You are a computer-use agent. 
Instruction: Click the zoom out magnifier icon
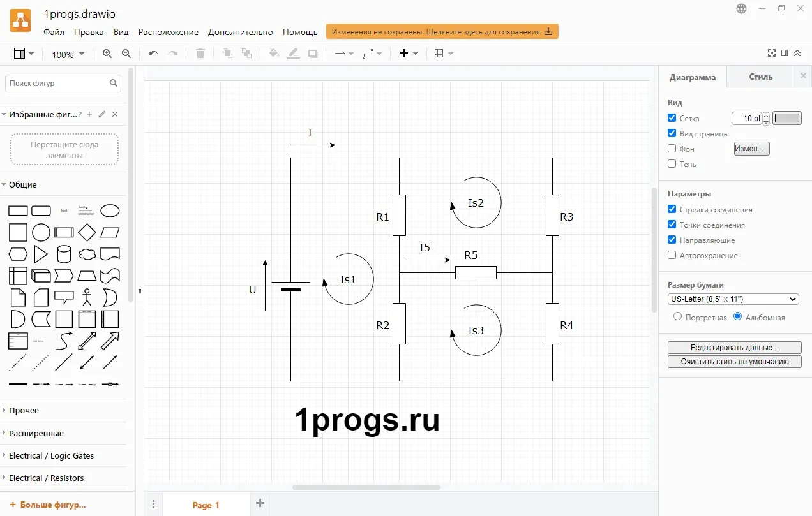click(x=126, y=54)
